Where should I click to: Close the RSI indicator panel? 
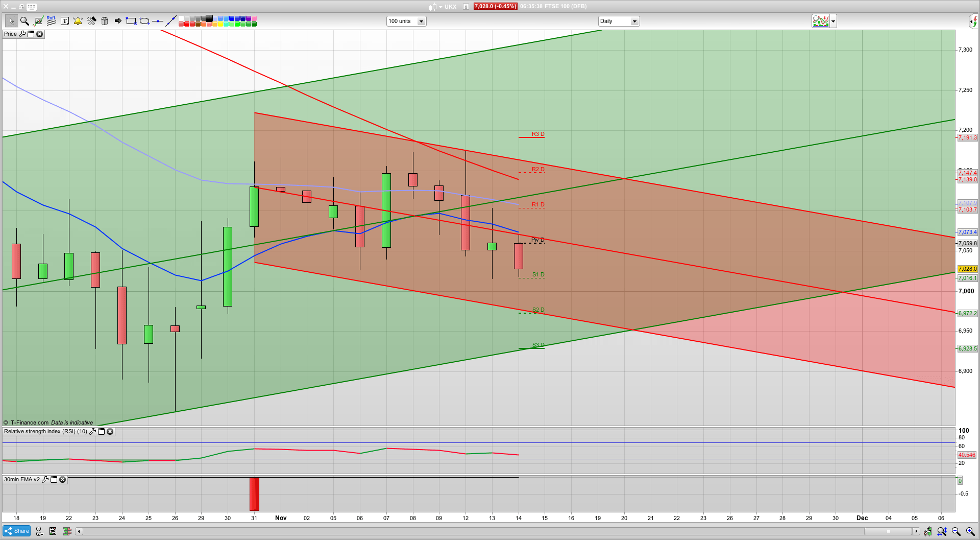pyautogui.click(x=110, y=432)
